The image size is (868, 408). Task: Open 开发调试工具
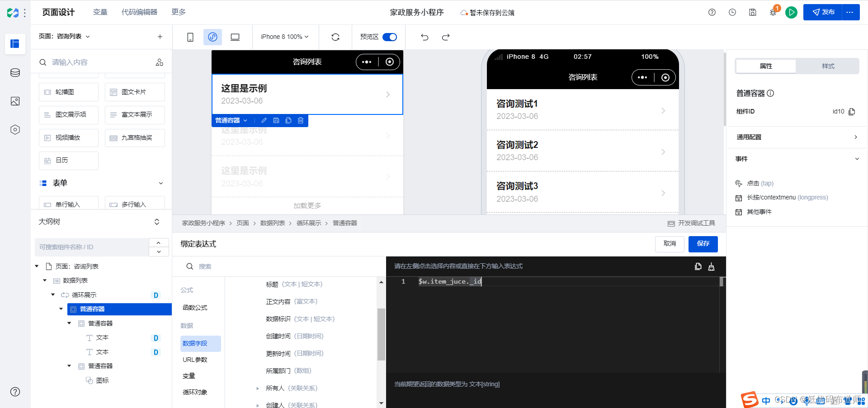(x=691, y=223)
